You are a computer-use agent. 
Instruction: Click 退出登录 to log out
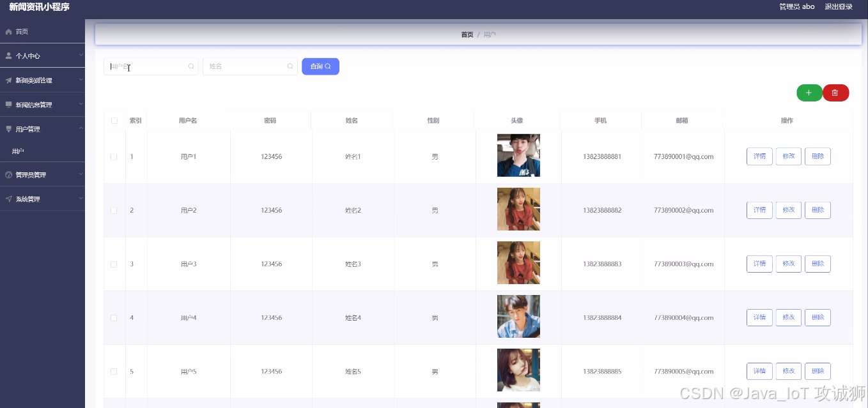click(x=839, y=6)
